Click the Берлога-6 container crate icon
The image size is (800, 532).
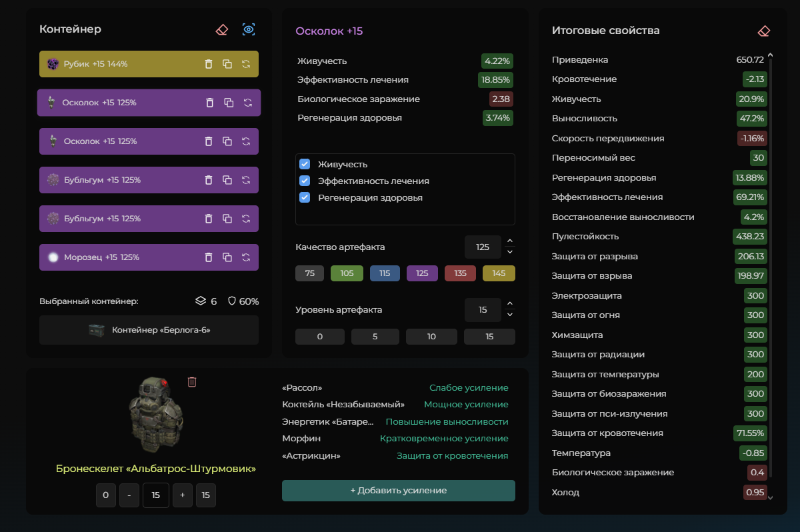click(97, 330)
